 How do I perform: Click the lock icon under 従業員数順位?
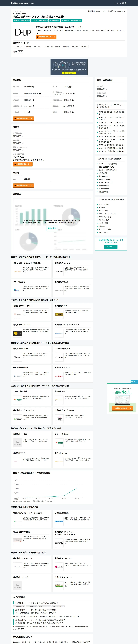tap(106, 96)
